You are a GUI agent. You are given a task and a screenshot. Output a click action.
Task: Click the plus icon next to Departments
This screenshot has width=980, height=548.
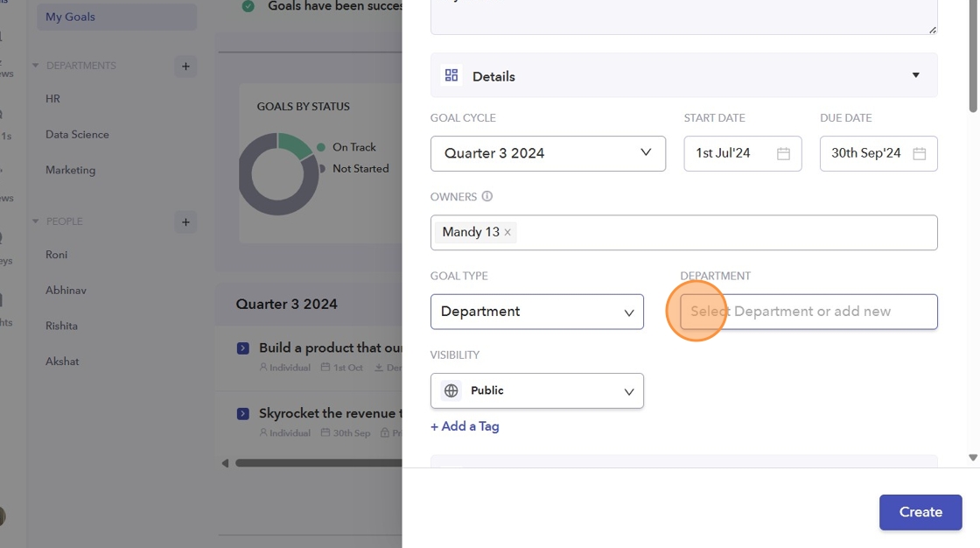pyautogui.click(x=185, y=67)
